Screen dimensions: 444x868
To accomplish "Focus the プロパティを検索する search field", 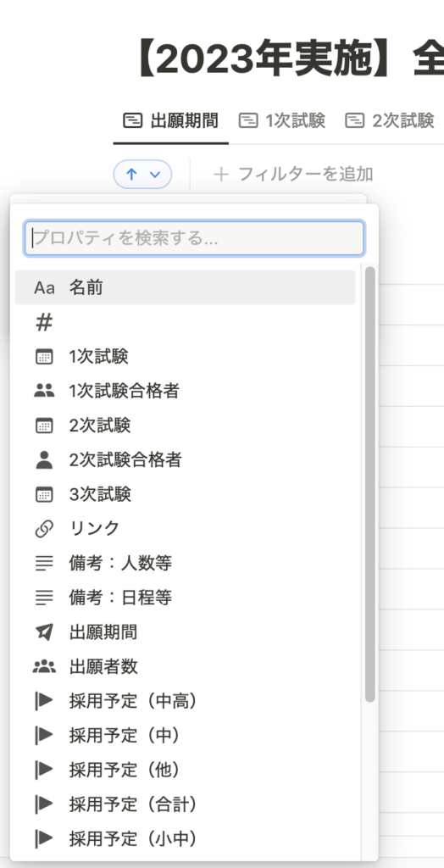I will point(194,238).
